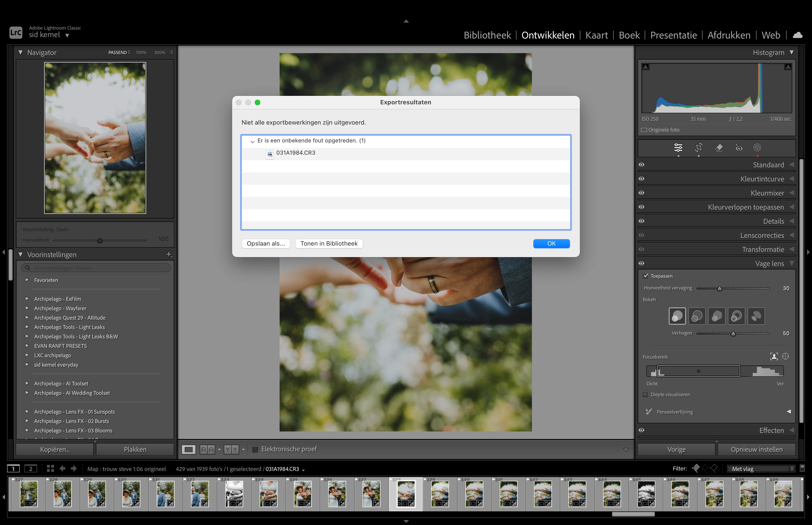
Task: Enable Diepte visualiseren checkbox
Action: coord(645,394)
